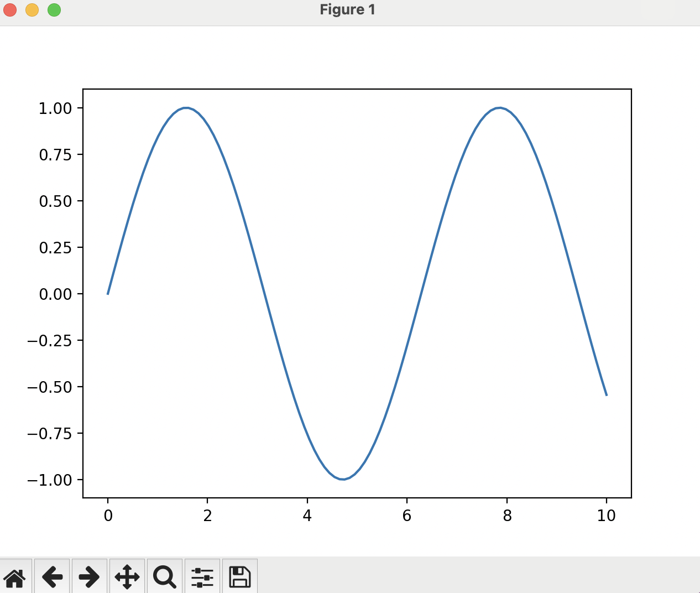Image resolution: width=700 pixels, height=593 pixels.
Task: Click the 0.00 y-axis tick label
Action: [56, 294]
